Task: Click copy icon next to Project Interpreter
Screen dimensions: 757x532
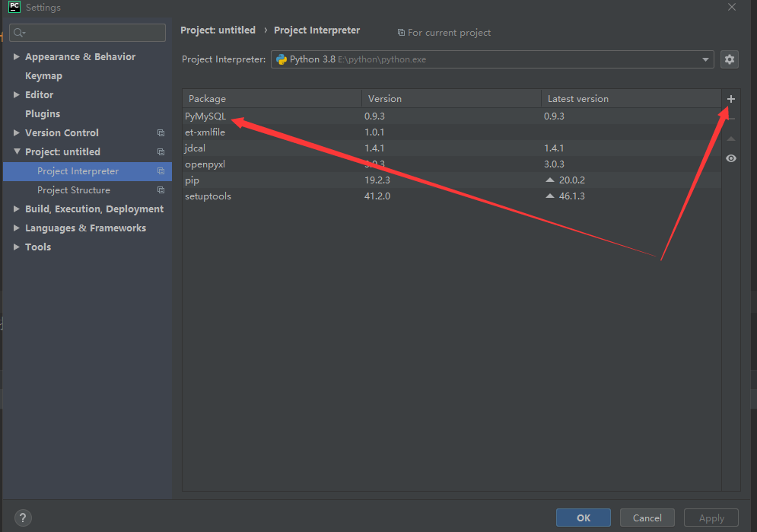Action: (161, 171)
